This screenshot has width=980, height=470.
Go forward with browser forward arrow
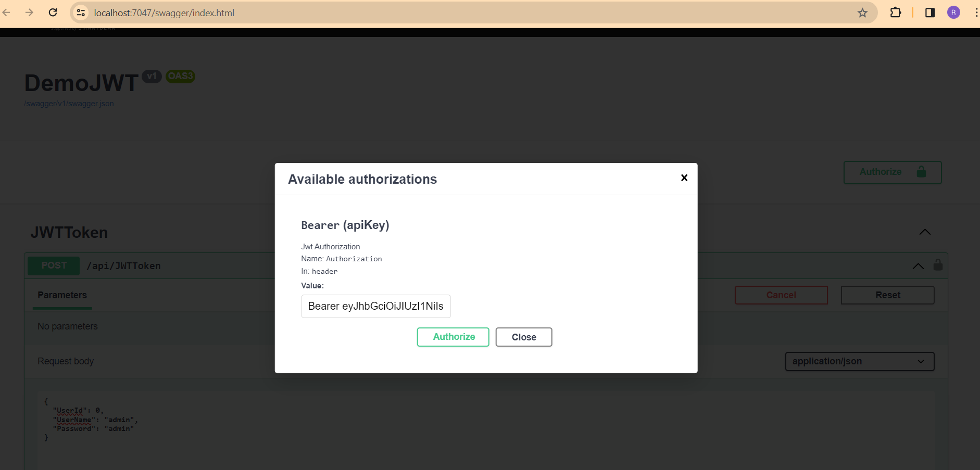pos(29,12)
